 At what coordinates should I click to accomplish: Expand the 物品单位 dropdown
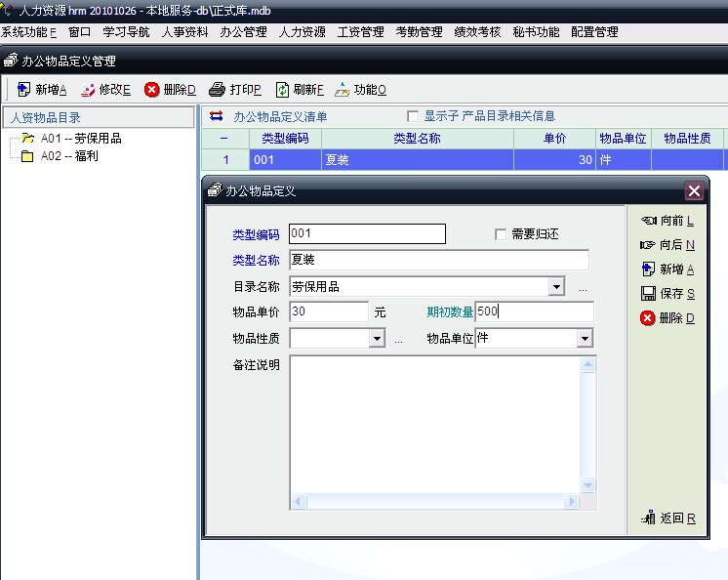coord(585,339)
